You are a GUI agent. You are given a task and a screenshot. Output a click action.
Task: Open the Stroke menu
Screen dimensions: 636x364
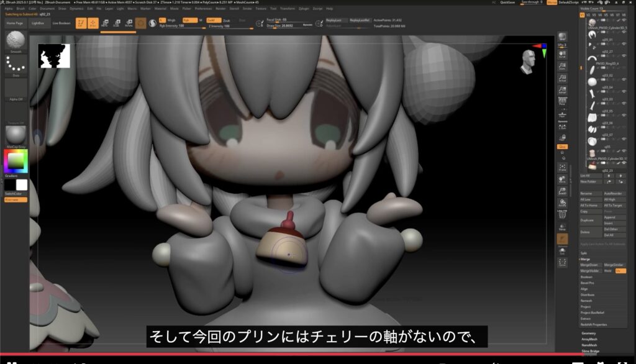[247, 9]
